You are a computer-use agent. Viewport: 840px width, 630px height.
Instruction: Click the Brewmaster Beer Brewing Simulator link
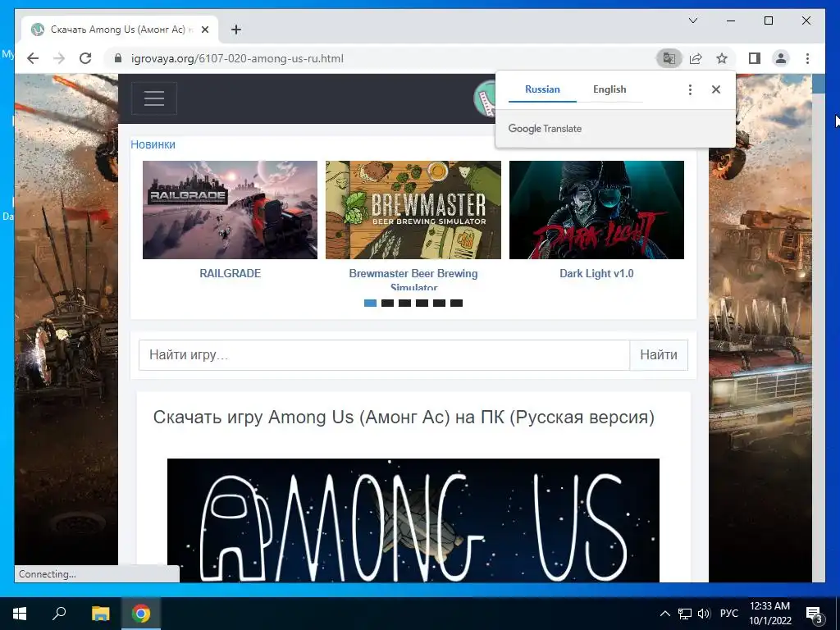pyautogui.click(x=413, y=279)
